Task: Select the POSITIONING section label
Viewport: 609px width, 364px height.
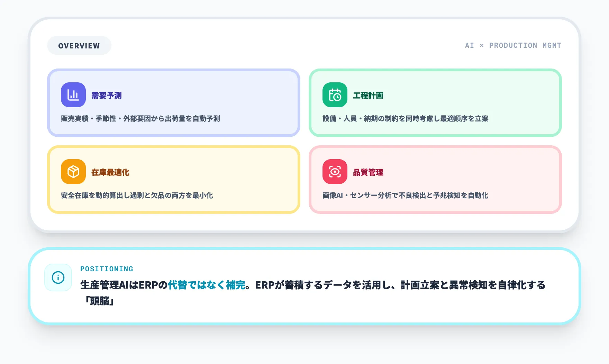Action: (x=106, y=269)
